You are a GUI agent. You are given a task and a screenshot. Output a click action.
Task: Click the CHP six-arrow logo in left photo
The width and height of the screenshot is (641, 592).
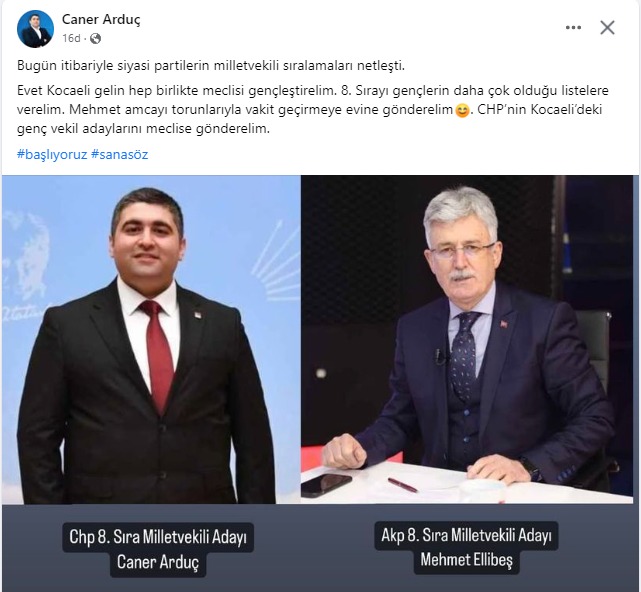click(x=276, y=260)
